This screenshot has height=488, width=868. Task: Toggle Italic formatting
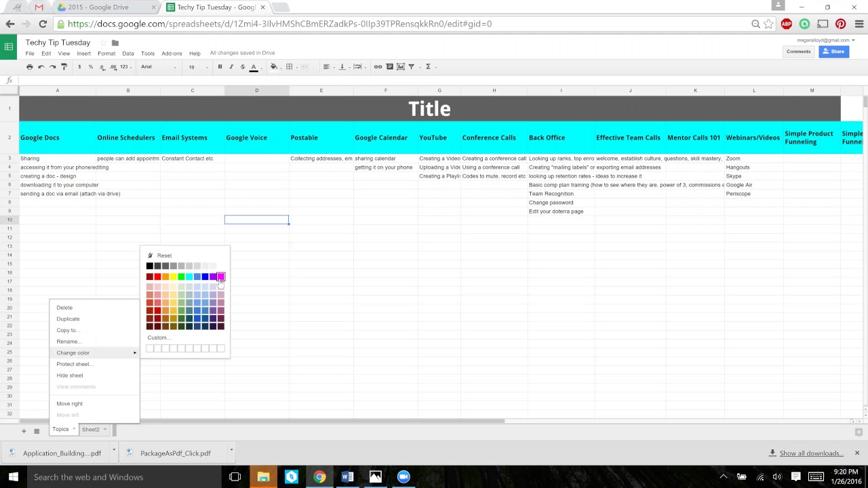tap(231, 66)
